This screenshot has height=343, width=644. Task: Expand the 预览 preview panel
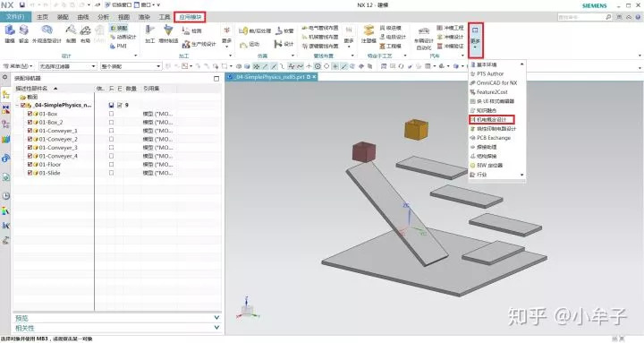click(117, 318)
